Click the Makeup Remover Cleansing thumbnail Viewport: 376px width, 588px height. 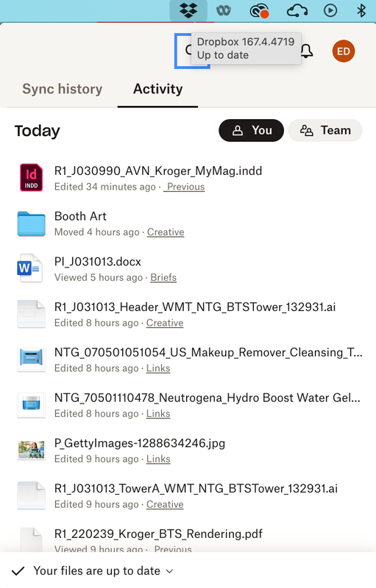pos(31,359)
